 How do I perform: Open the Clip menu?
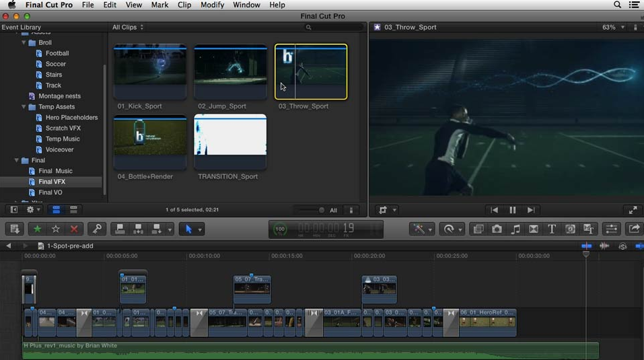pyautogui.click(x=184, y=5)
